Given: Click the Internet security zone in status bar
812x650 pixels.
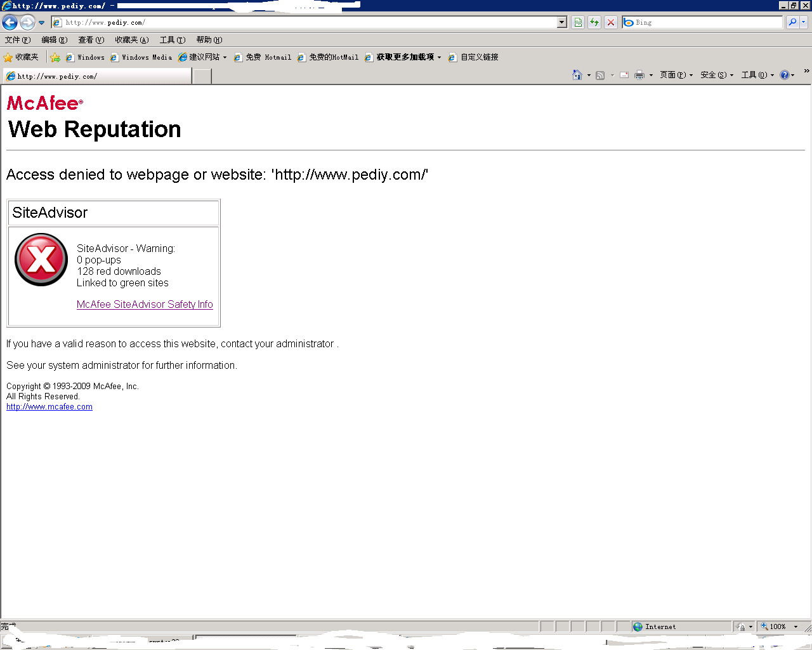Looking at the screenshot, I should [681, 627].
